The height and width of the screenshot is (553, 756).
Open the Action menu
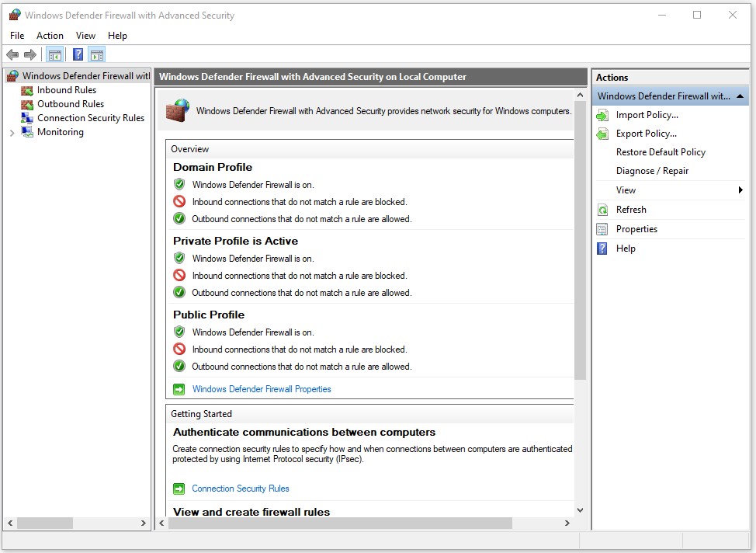coord(50,36)
